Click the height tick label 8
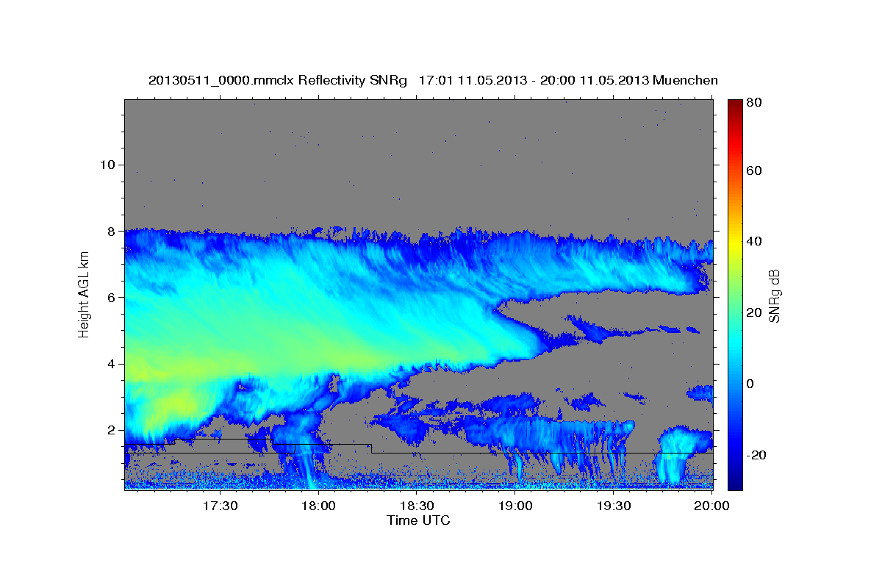This screenshot has height=588, width=882. (x=110, y=231)
